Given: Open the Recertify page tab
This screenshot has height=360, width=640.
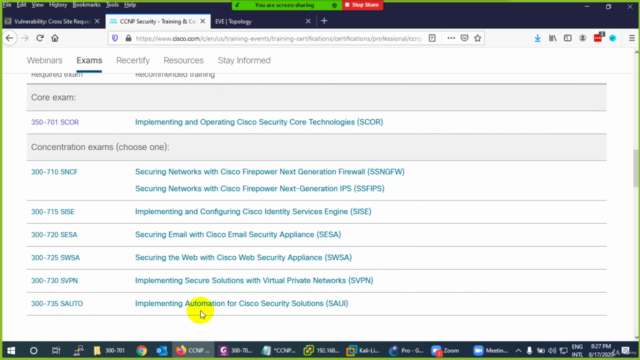Looking at the screenshot, I should pos(133,60).
